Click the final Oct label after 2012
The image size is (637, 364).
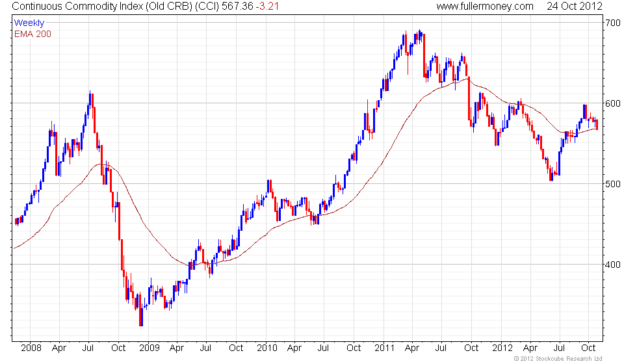click(588, 348)
